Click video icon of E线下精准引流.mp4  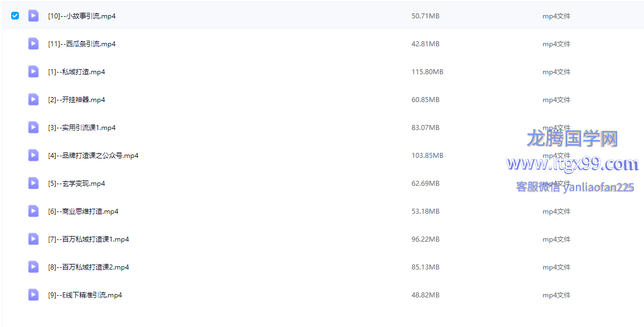click(x=33, y=295)
